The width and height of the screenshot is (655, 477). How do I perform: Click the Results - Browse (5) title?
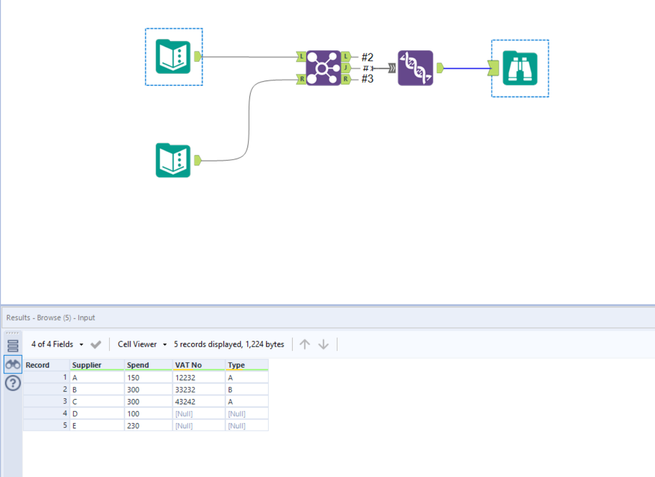tap(51, 318)
